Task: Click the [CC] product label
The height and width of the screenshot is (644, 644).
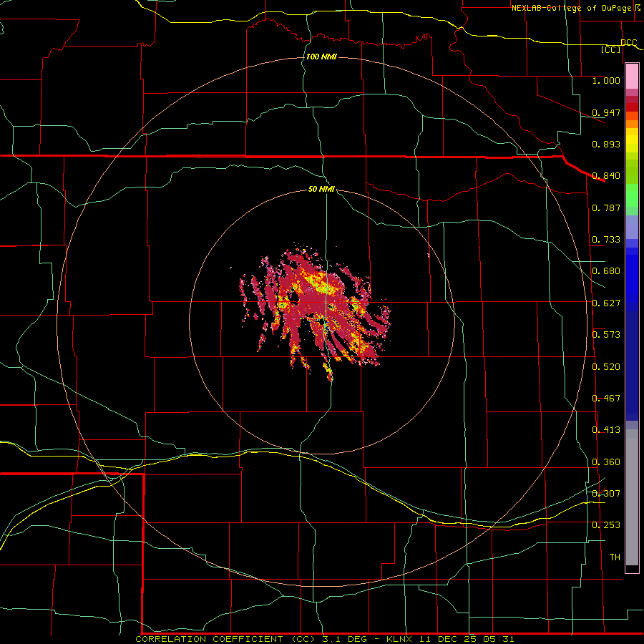Action: coord(611,49)
